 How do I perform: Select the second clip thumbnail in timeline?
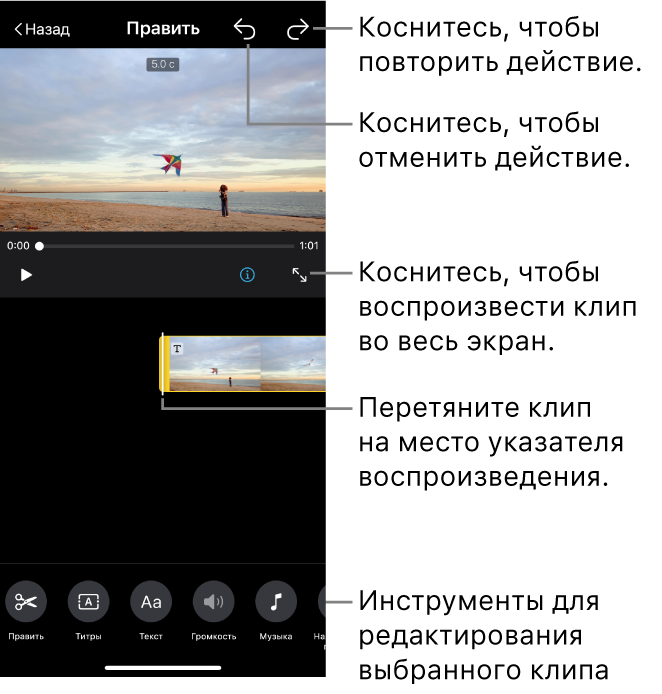(x=293, y=364)
